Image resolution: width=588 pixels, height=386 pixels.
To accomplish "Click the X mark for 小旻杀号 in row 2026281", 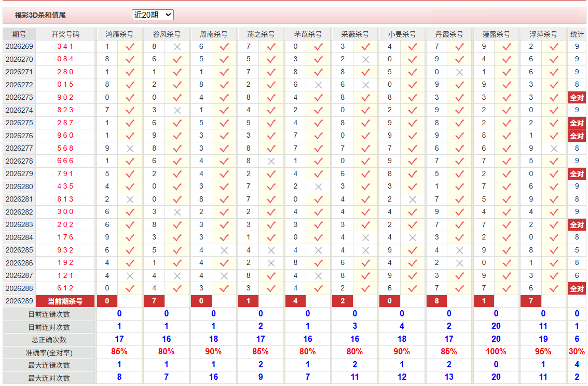I will (x=413, y=199).
